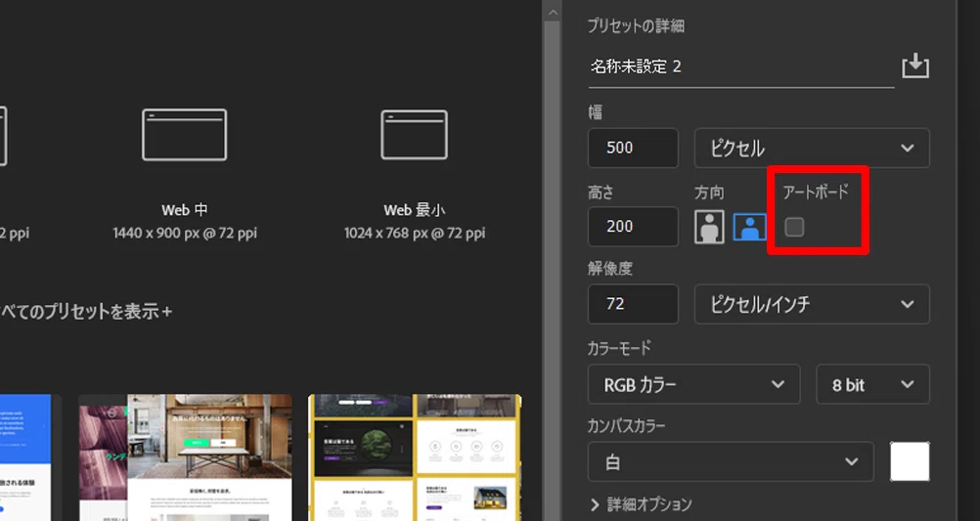Click the プリセットの詳細 heading
Image resolution: width=980 pixels, height=521 pixels.
[x=636, y=26]
